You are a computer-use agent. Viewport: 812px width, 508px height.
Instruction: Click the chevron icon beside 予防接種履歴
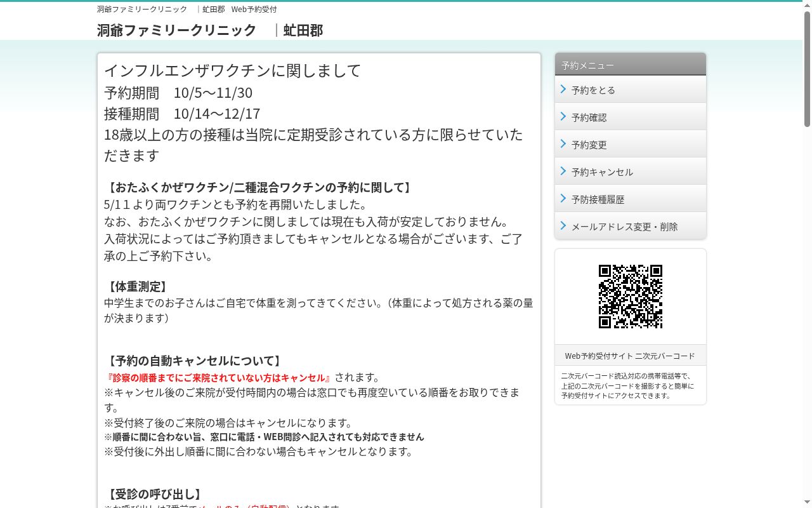(x=563, y=198)
